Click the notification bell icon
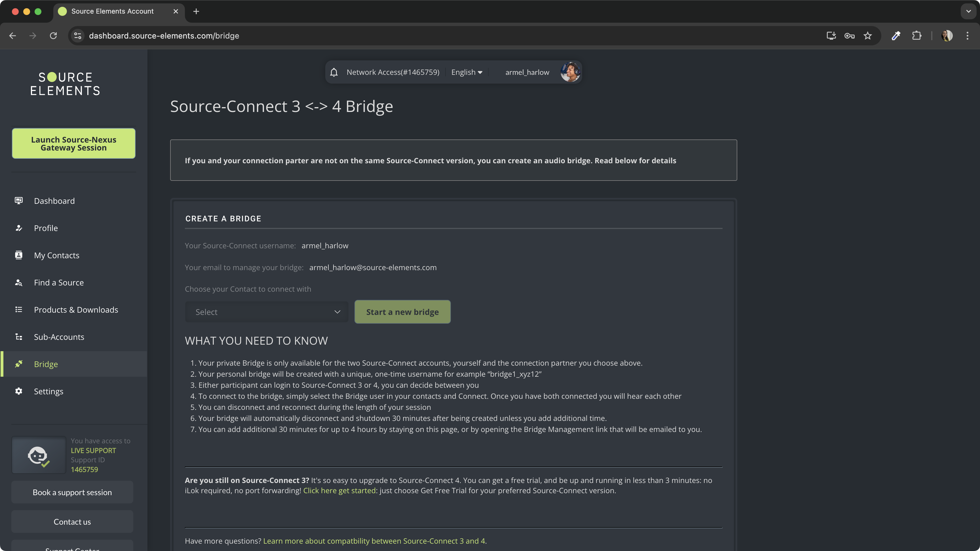980x551 pixels. click(334, 72)
